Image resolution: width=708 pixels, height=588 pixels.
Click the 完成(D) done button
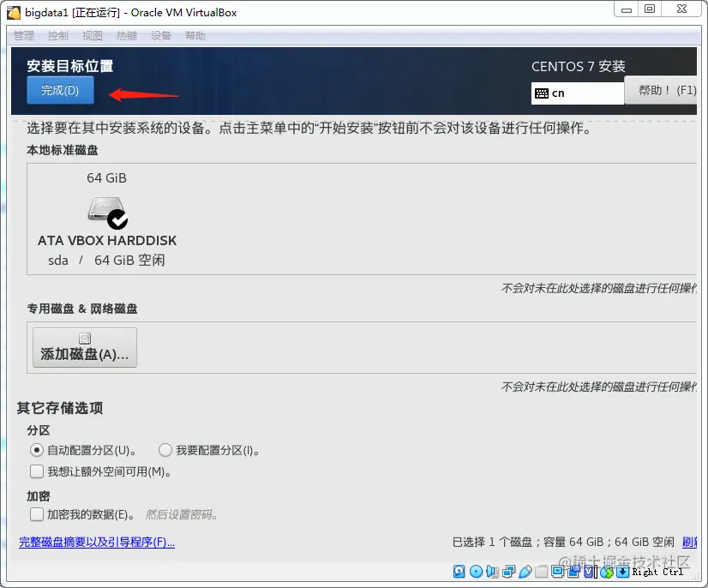coord(60,90)
